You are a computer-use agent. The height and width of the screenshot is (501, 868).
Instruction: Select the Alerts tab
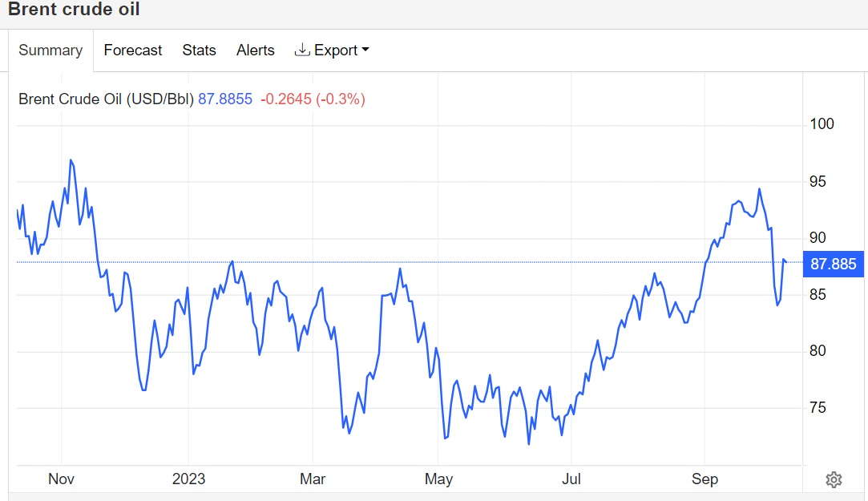click(x=255, y=50)
